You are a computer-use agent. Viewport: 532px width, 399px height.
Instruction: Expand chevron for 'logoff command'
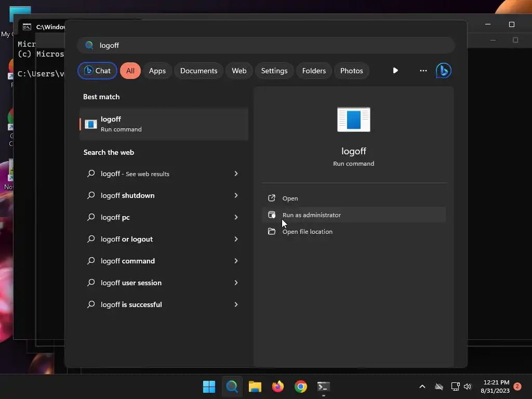pos(236,261)
